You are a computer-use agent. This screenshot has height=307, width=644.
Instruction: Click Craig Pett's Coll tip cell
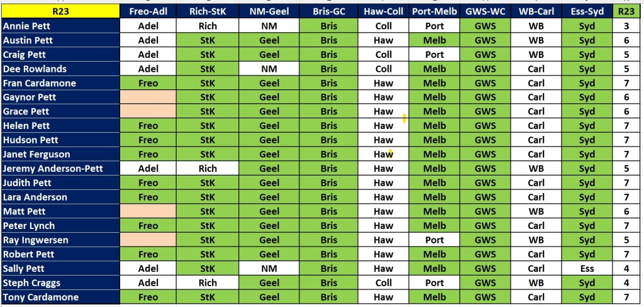point(383,55)
